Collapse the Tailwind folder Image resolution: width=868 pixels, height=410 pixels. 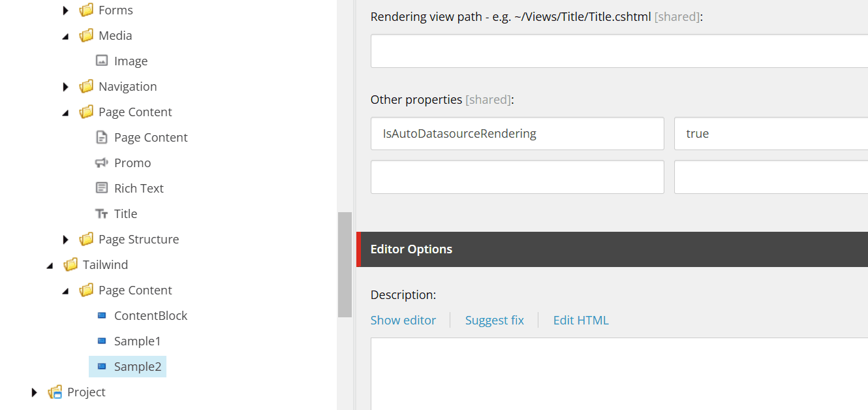(x=50, y=265)
